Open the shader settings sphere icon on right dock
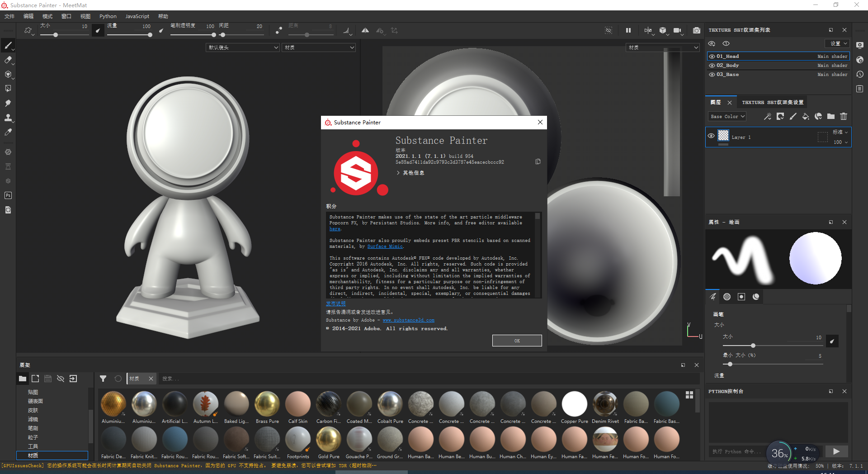Image resolution: width=868 pixels, height=474 pixels. point(860,60)
